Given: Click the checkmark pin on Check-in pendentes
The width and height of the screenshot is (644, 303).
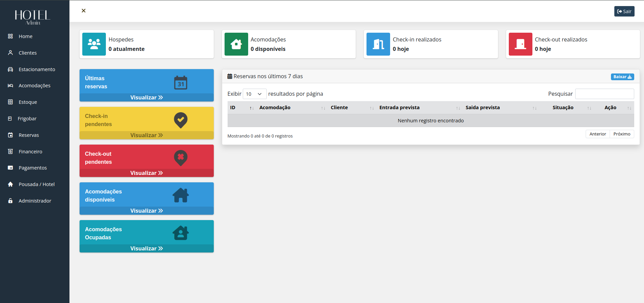Looking at the screenshot, I should [x=181, y=120].
